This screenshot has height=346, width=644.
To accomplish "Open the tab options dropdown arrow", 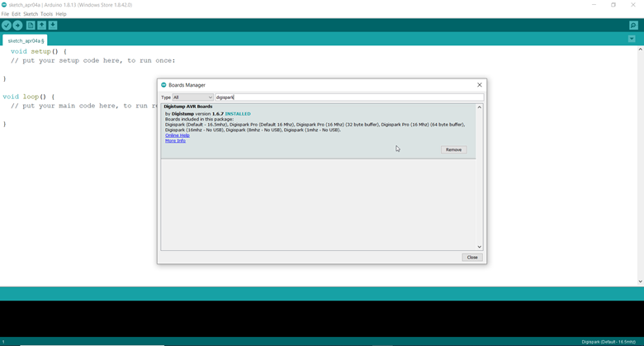I will pos(632,39).
